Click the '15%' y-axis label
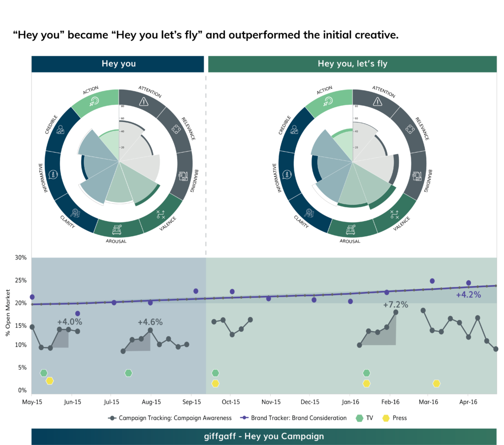Image resolution: width=504 pixels, height=445 pixels. [x=21, y=325]
